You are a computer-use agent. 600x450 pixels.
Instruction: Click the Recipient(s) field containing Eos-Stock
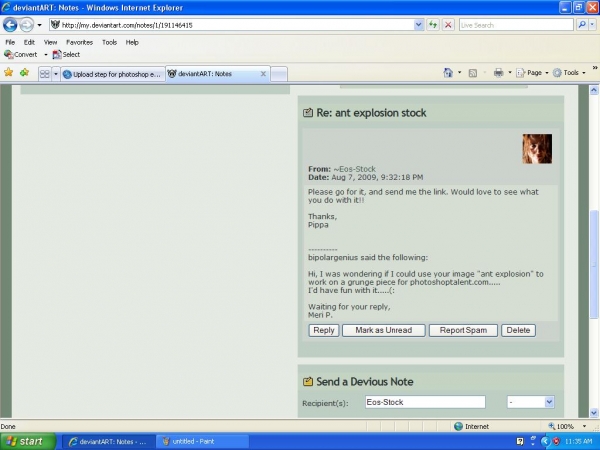425,402
